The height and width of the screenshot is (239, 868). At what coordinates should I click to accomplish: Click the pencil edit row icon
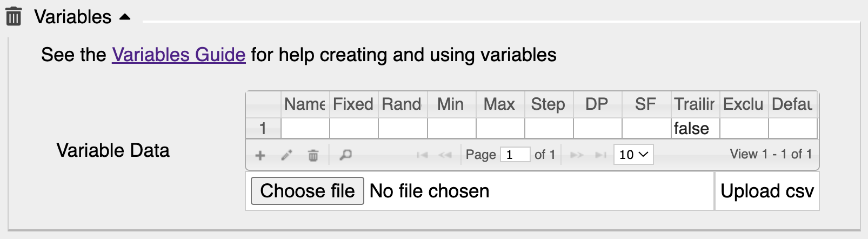coord(286,156)
